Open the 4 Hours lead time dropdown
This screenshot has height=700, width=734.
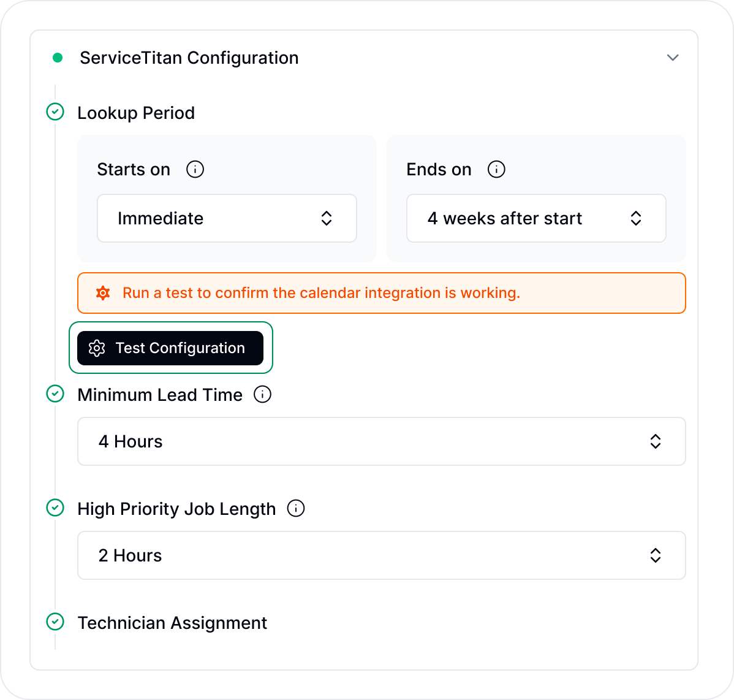382,441
